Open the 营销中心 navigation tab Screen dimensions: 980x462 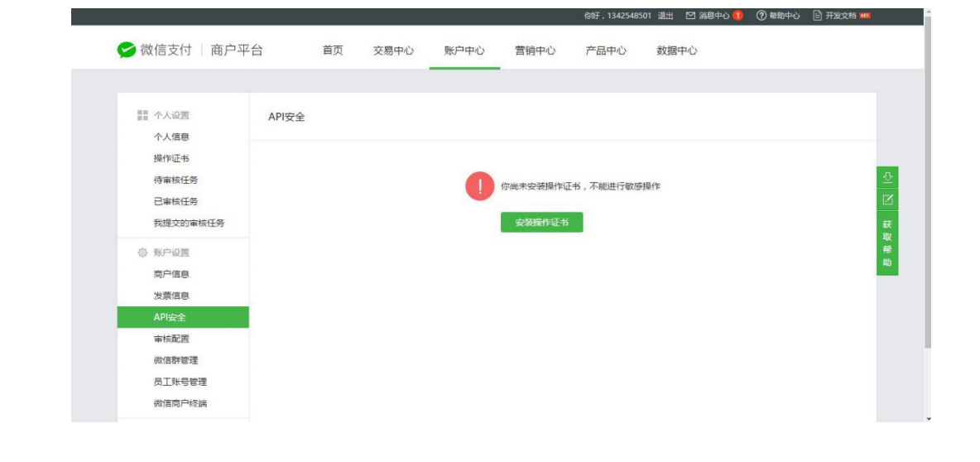click(535, 51)
